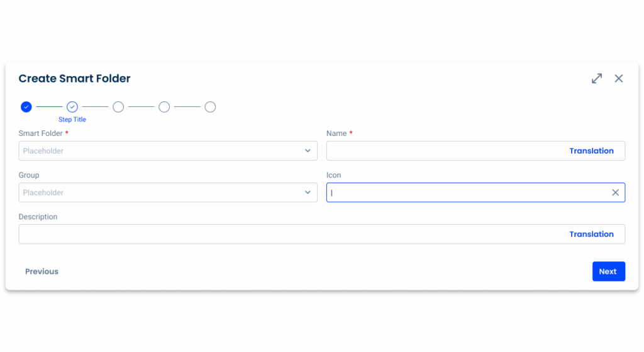This screenshot has height=352, width=644.
Task: Jump to the fifth and last step circle
Action: coord(210,107)
